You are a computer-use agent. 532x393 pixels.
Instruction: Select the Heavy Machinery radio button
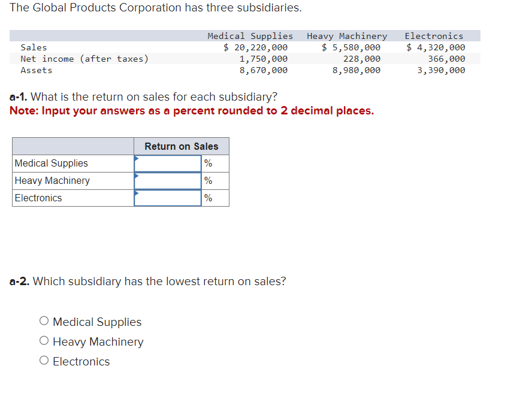[44, 340]
